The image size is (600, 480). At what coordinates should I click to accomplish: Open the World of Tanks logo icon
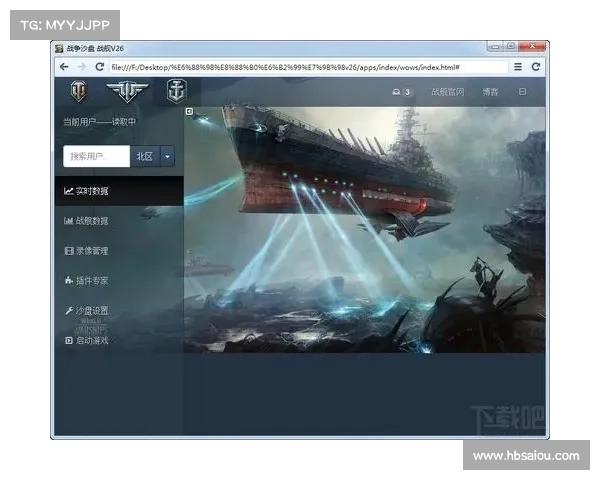tap(78, 92)
